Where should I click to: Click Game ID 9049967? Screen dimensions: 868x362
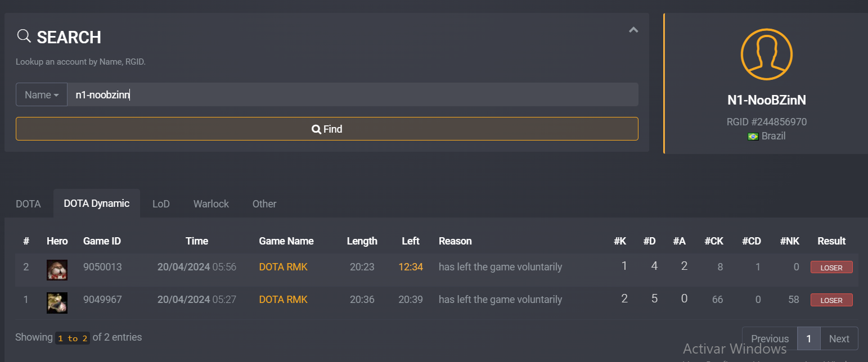tap(102, 300)
